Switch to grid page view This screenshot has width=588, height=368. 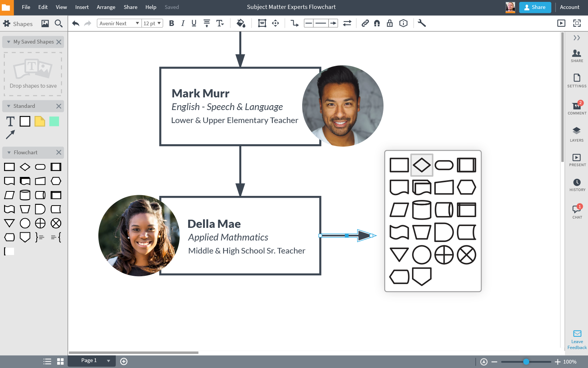(61, 362)
